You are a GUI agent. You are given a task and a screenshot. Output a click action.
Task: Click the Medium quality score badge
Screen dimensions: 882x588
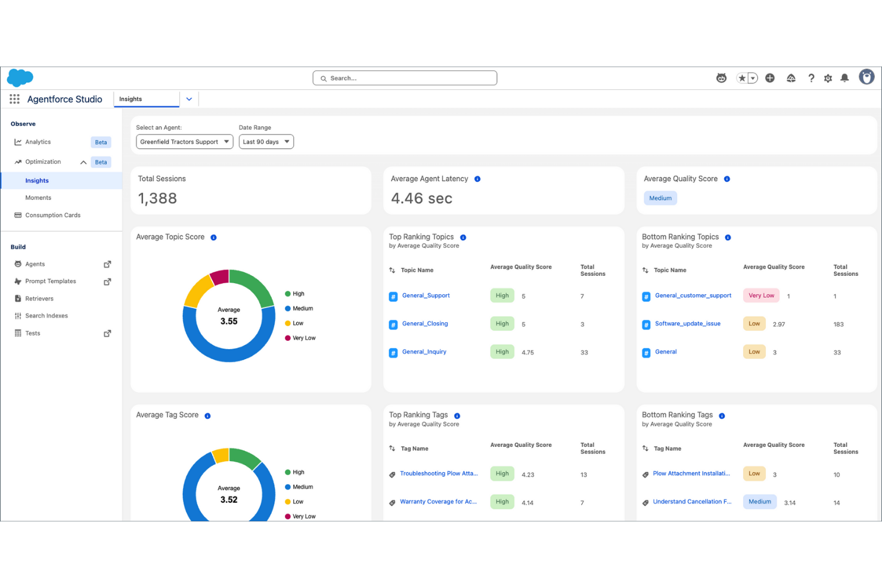coord(660,198)
